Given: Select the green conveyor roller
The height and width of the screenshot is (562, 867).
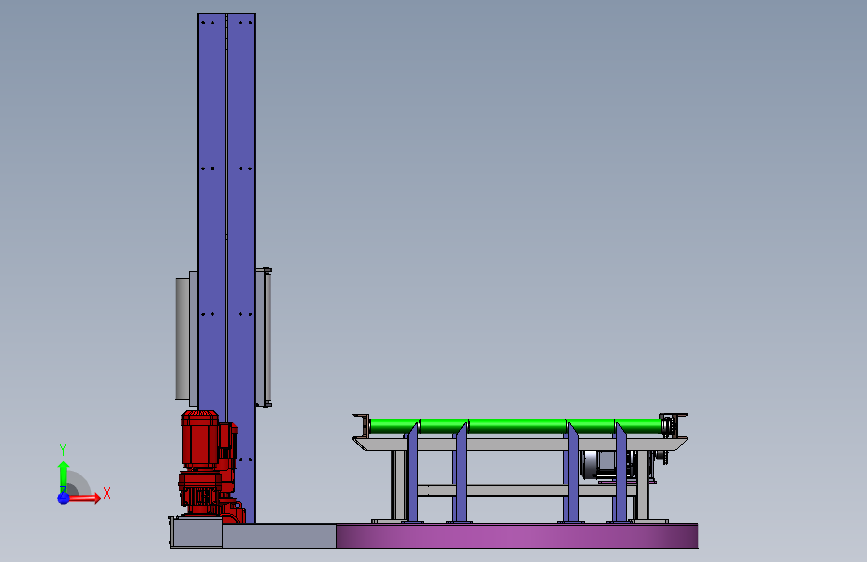Looking at the screenshot, I should (x=515, y=426).
